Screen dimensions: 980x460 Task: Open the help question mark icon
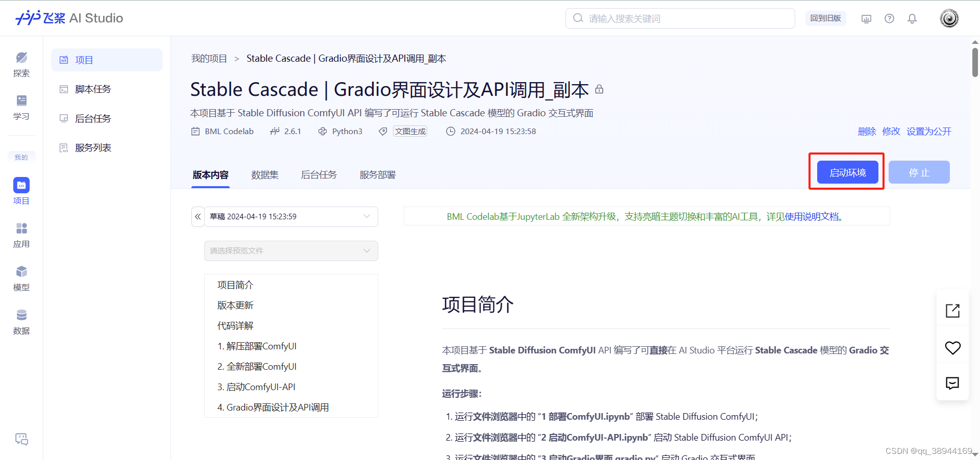(889, 19)
